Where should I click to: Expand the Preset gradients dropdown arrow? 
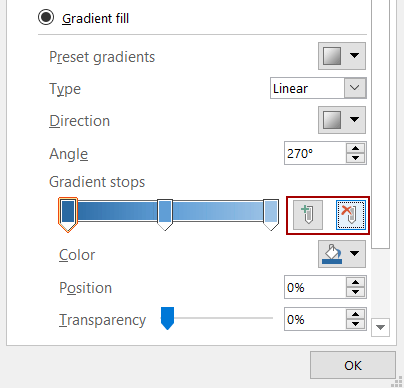pos(354,55)
